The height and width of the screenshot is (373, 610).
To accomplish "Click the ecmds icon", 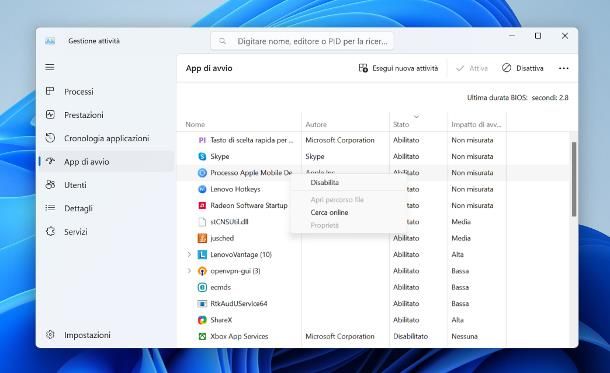I will [202, 287].
